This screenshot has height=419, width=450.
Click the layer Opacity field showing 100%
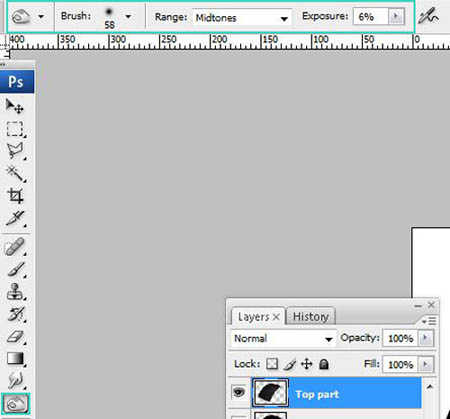[401, 338]
